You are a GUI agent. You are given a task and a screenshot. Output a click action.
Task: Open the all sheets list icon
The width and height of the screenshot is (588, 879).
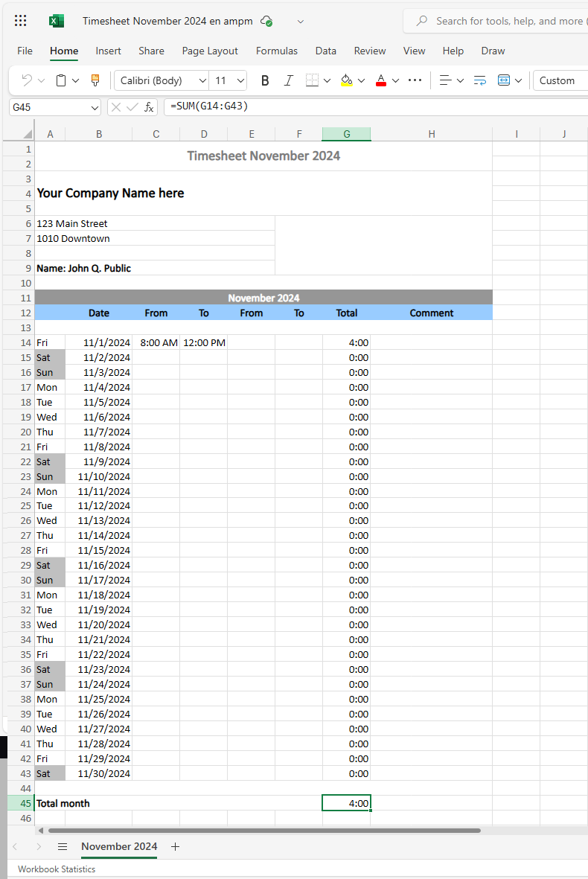tap(63, 846)
